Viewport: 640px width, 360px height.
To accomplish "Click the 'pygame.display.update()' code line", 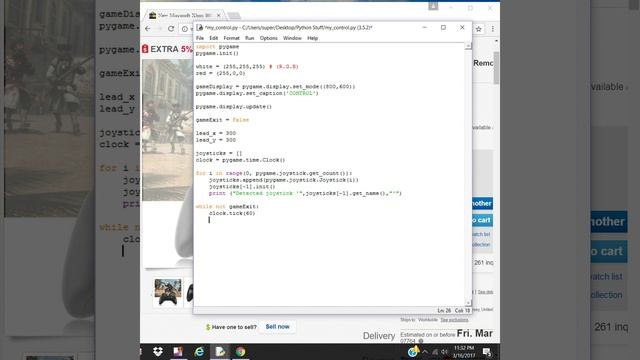I will 233,107.
